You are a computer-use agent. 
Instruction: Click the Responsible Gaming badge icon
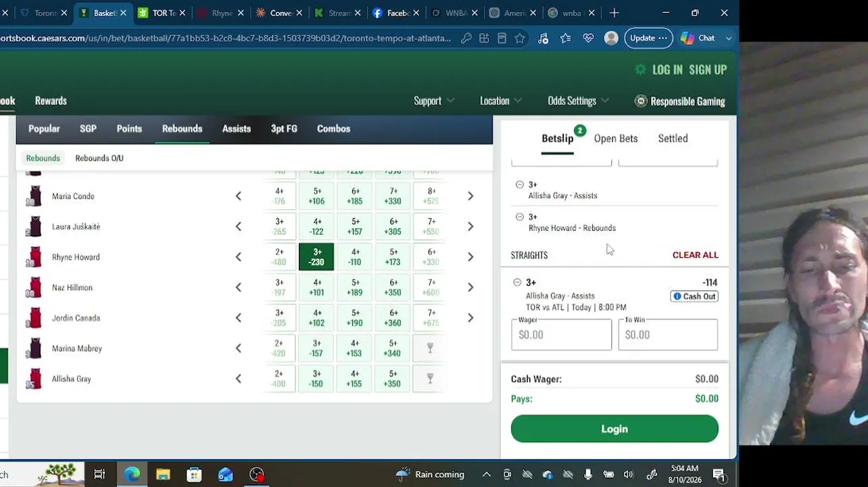pyautogui.click(x=641, y=101)
